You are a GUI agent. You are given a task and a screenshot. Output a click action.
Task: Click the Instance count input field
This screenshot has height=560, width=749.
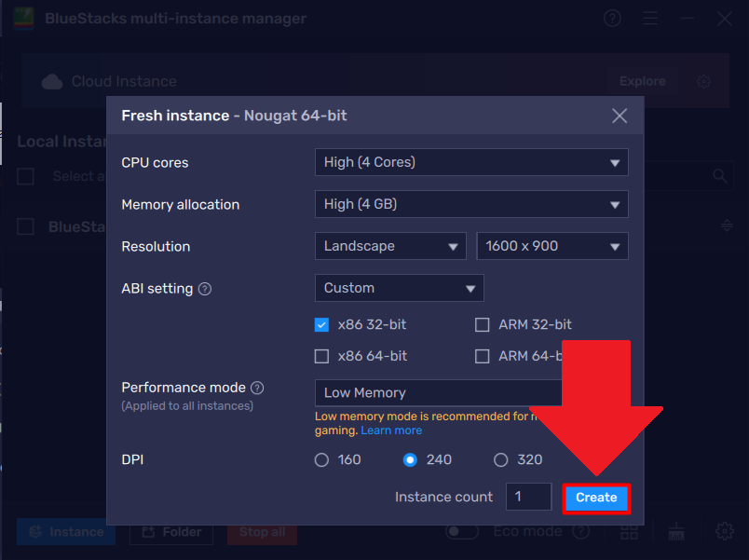point(528,497)
